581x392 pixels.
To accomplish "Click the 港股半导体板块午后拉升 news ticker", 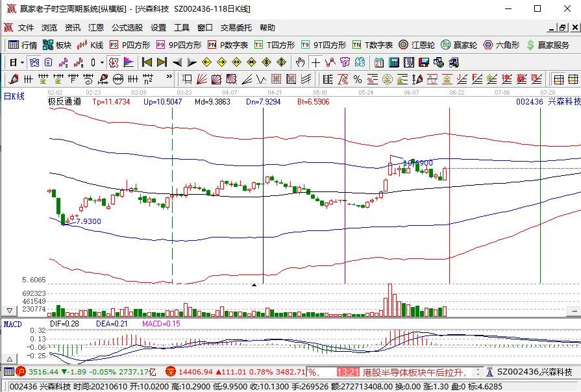I will click(414, 372).
